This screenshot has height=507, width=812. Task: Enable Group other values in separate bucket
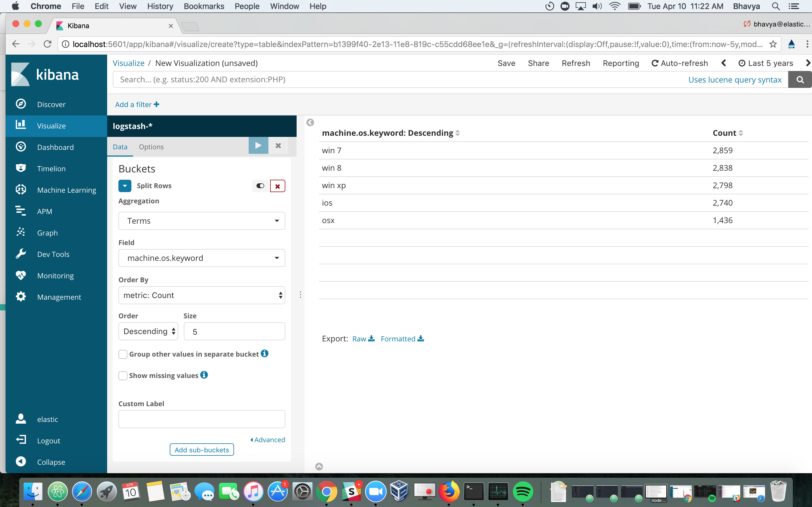pyautogui.click(x=123, y=354)
